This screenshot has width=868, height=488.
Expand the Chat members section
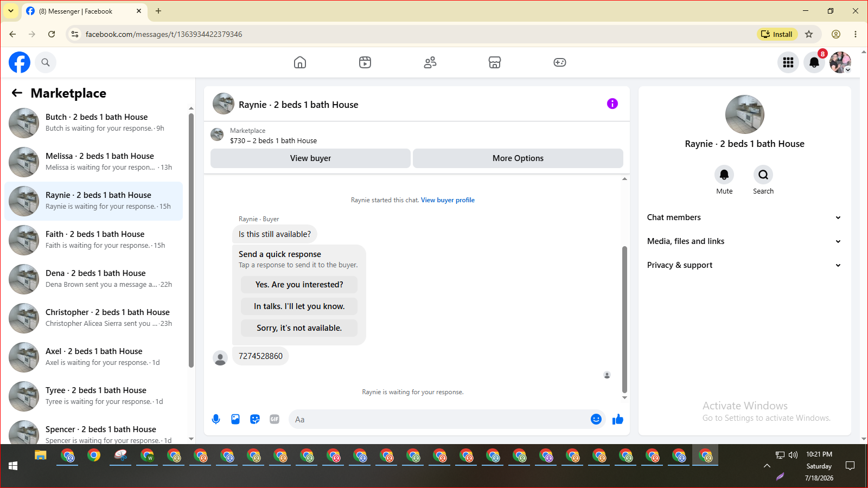(x=744, y=217)
